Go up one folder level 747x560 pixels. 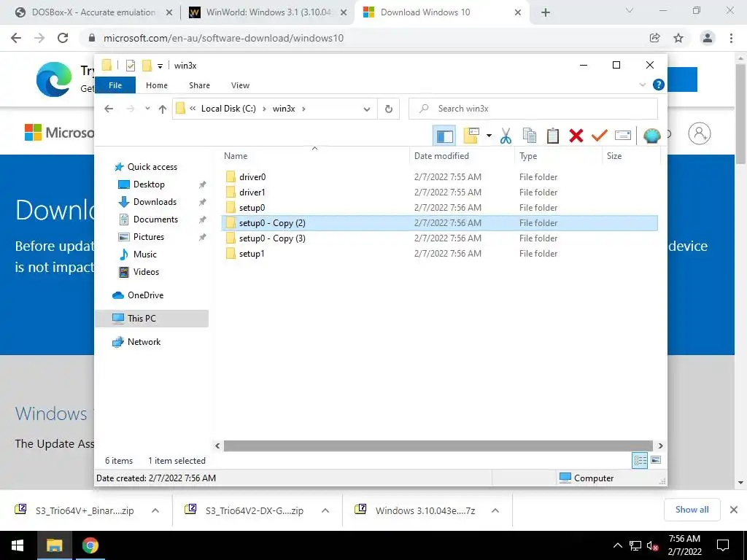163,109
